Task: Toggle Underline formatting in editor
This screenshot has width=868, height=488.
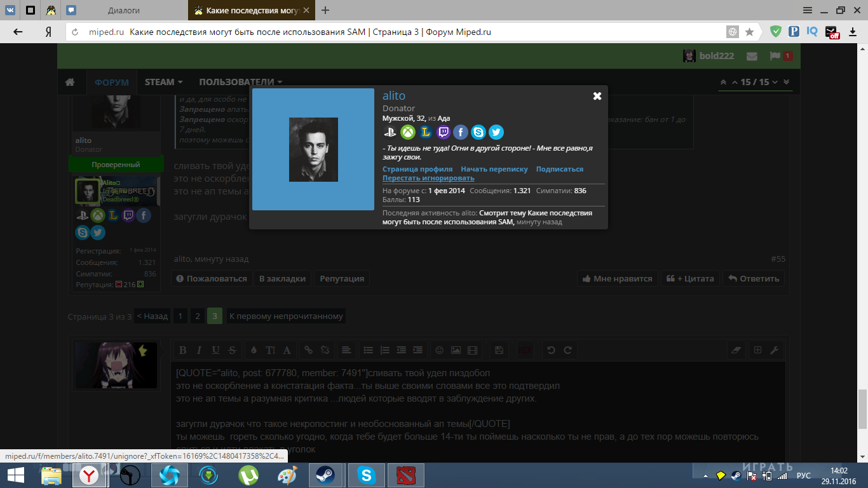Action: coord(216,350)
